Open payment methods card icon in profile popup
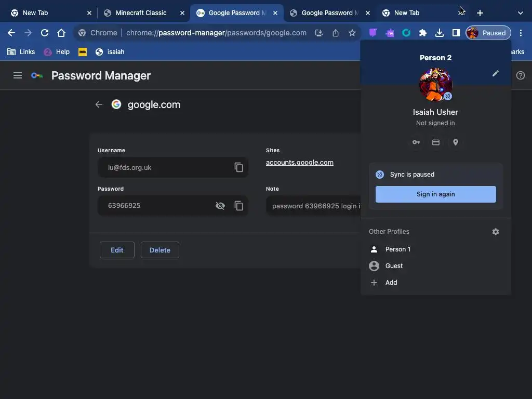The width and height of the screenshot is (532, 399). 436,142
